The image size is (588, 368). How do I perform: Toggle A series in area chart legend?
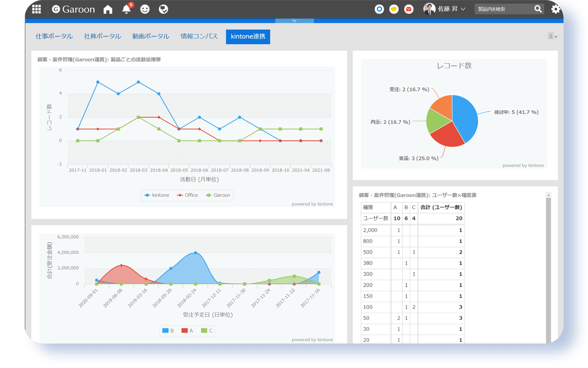tap(187, 331)
